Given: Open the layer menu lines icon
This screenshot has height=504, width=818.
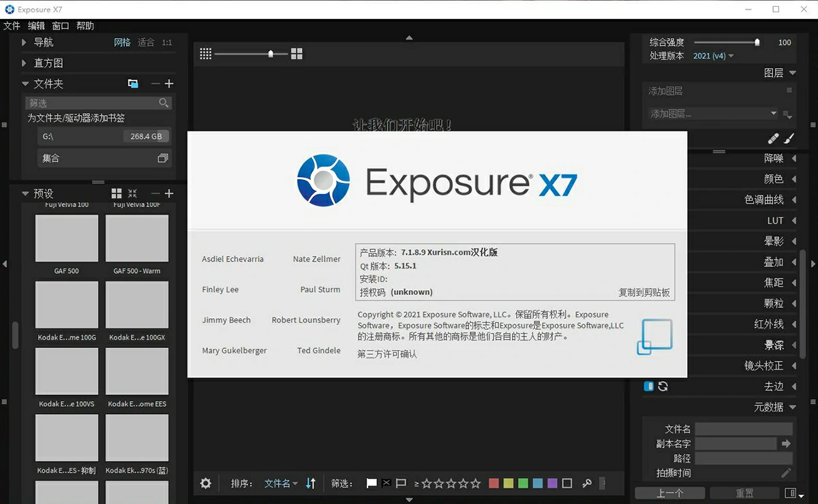Looking at the screenshot, I should coord(789,90).
